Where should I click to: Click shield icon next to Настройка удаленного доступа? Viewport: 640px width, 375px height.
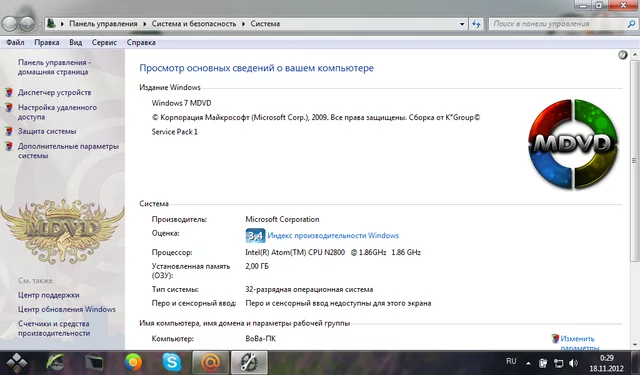[9, 108]
